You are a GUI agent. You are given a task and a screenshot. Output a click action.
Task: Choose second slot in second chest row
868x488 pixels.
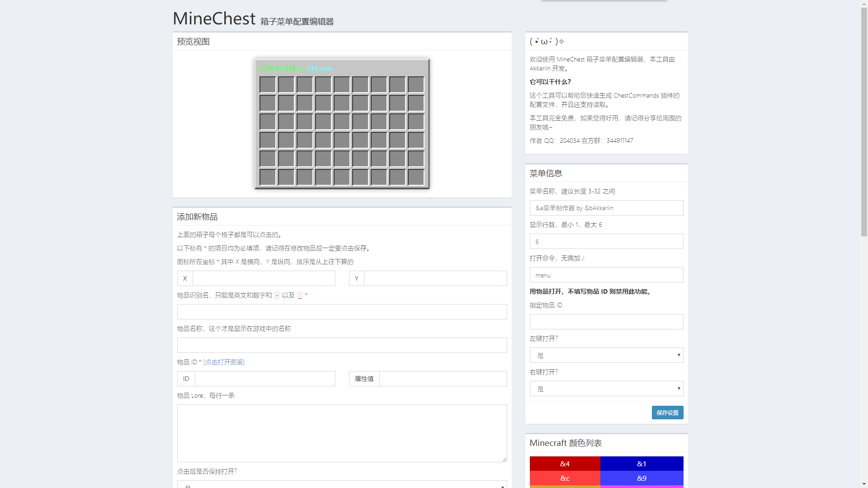click(286, 103)
